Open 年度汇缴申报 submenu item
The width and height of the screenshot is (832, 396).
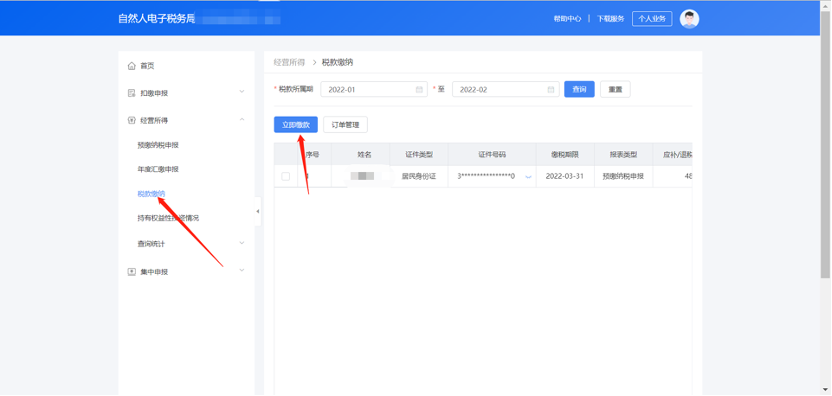(158, 169)
